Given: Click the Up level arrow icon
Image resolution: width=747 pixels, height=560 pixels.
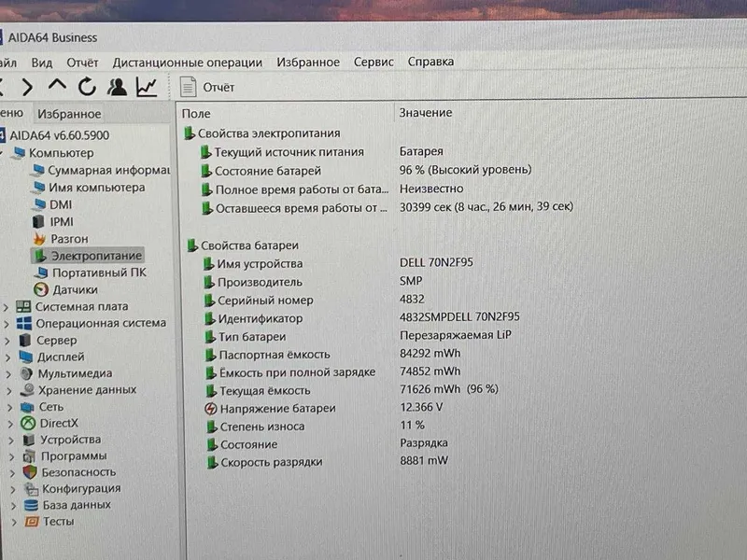Looking at the screenshot, I should pyautogui.click(x=57, y=86).
